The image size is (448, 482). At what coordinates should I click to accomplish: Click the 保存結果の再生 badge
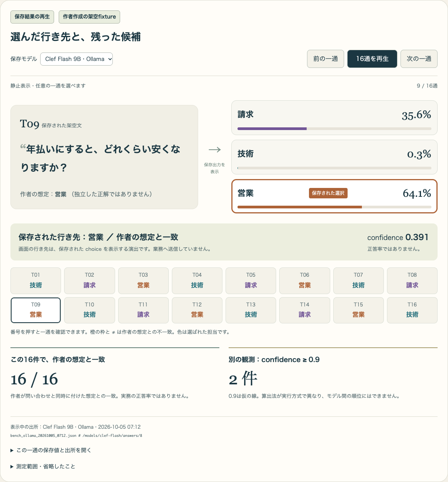point(32,17)
